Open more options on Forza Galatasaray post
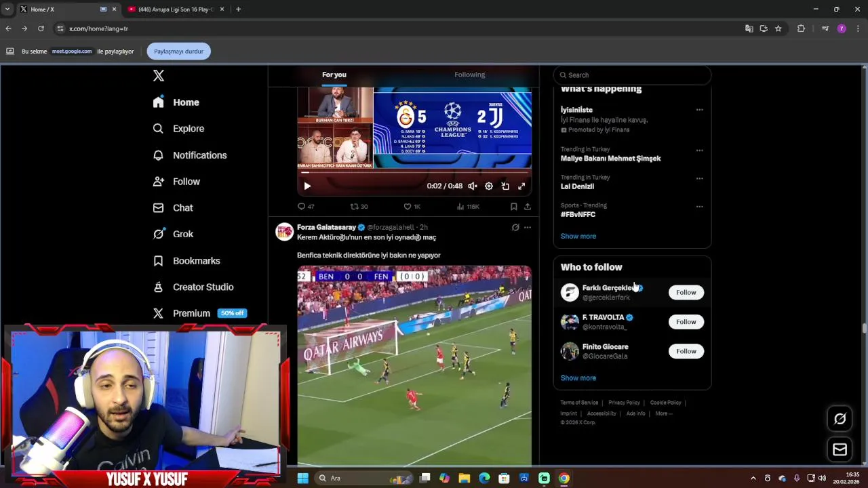 (528, 228)
